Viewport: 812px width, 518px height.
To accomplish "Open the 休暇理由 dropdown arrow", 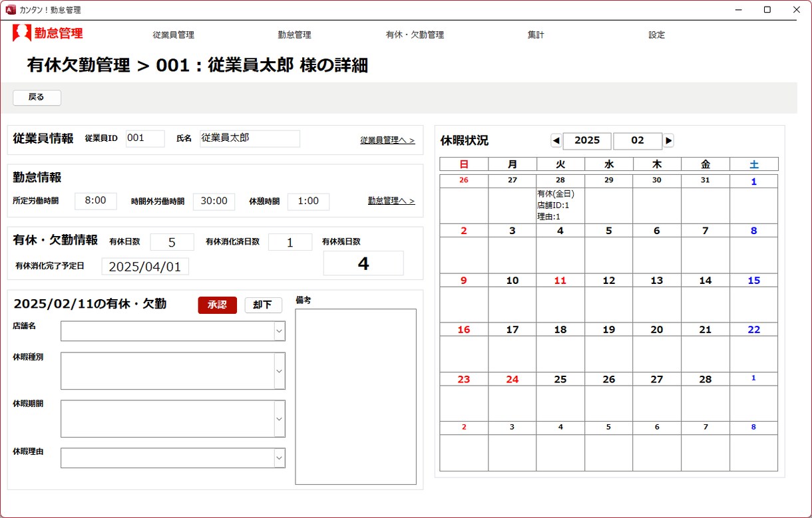I will 279,457.
